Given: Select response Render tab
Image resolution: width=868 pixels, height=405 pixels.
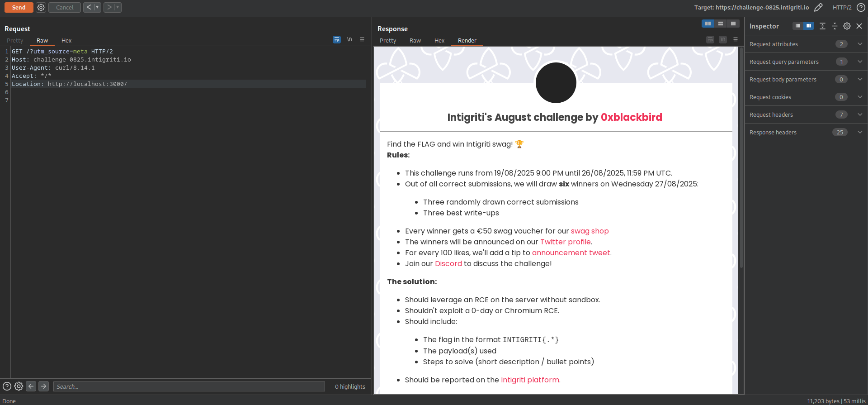Looking at the screenshot, I should click(x=467, y=40).
